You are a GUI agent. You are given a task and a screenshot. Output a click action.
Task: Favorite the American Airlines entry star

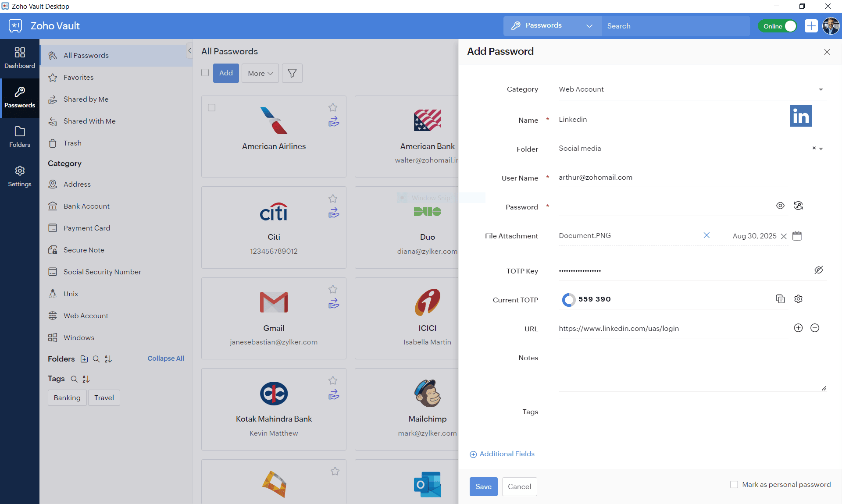click(333, 107)
